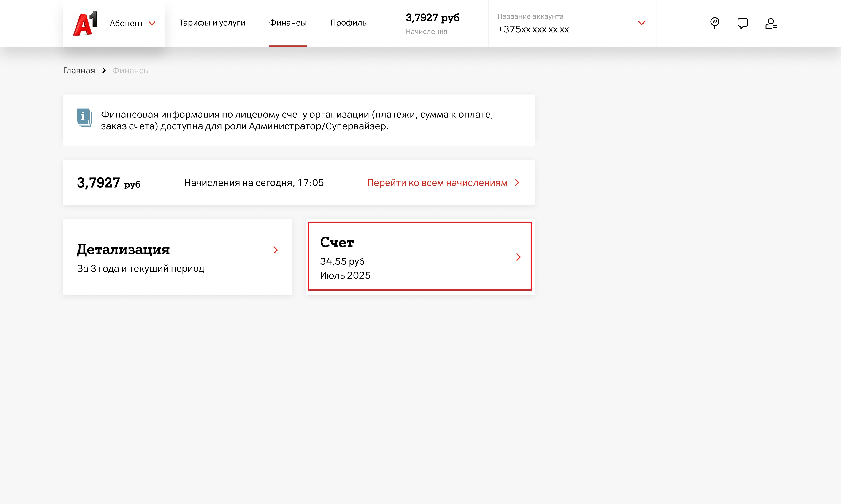Click the gray Финансы breadcrumb item
841x504 pixels.
(131, 71)
